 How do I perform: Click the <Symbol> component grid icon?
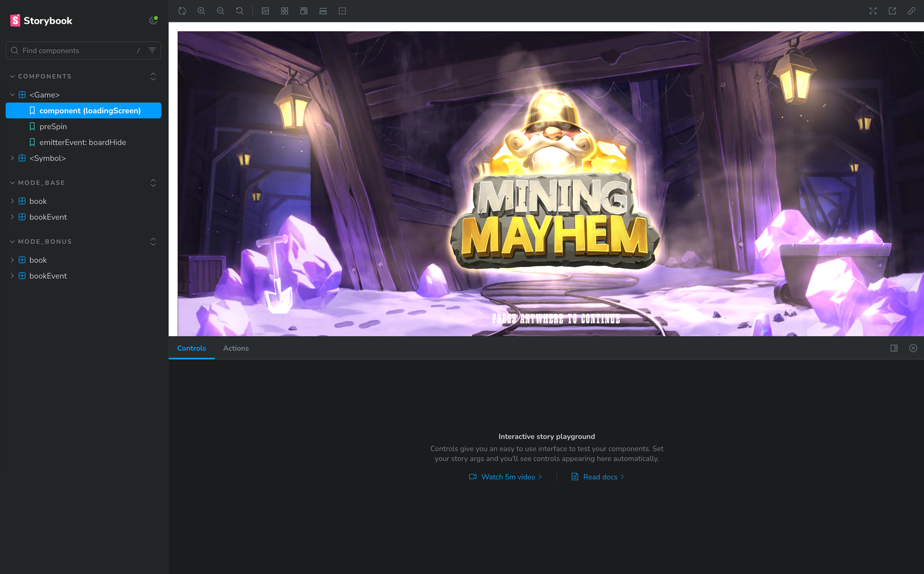pyautogui.click(x=22, y=158)
